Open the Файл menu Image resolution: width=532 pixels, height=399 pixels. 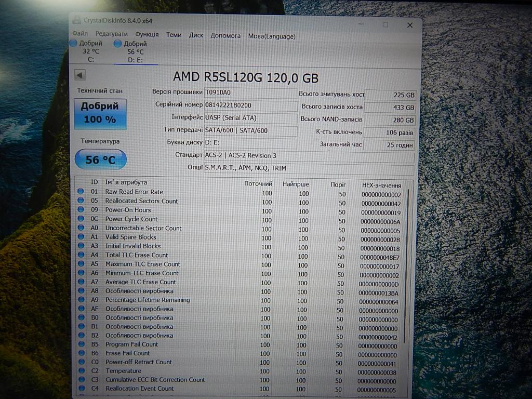click(80, 33)
